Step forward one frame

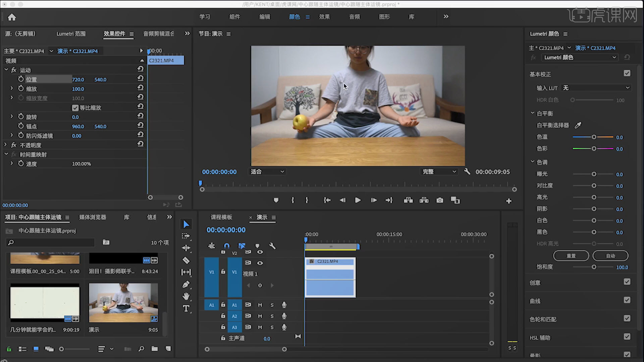point(374,200)
